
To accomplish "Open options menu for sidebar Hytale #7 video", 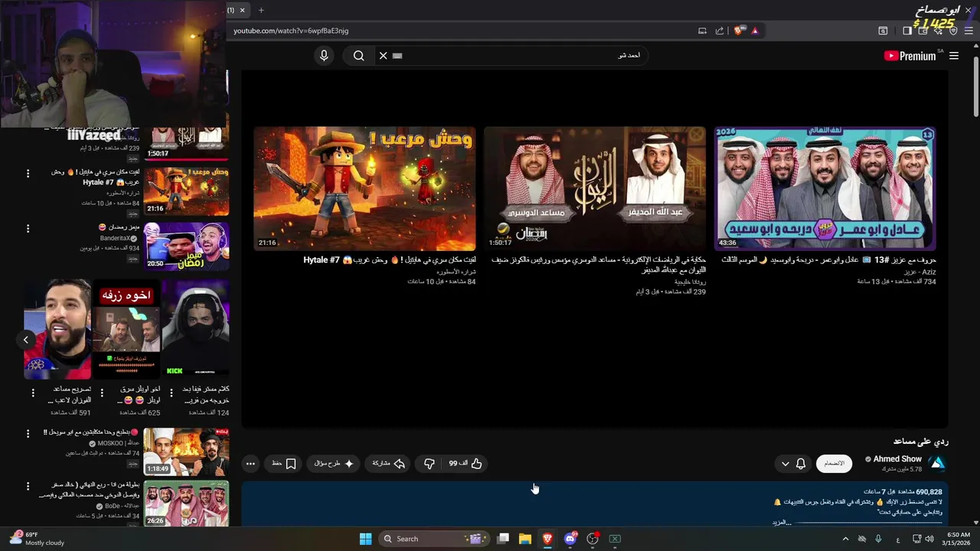I will (28, 174).
